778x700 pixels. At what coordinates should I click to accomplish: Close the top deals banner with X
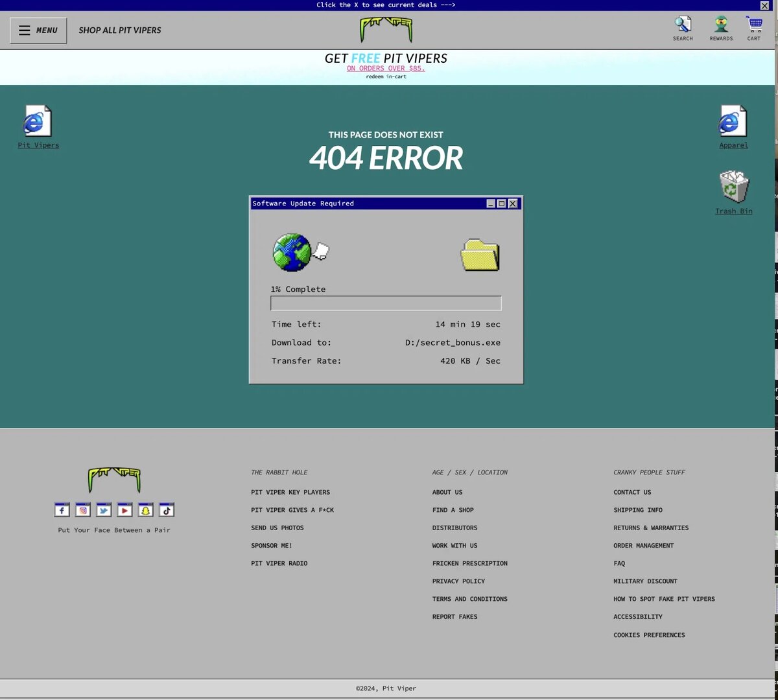point(764,5)
